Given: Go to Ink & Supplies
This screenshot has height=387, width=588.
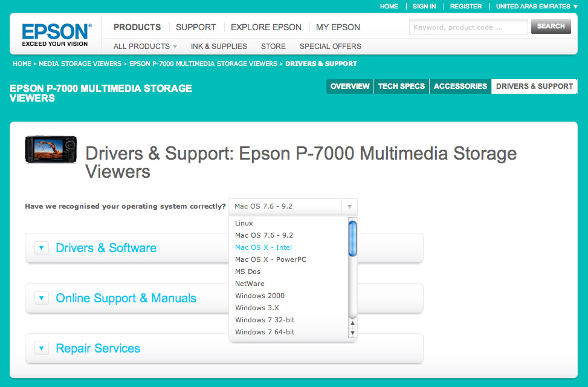Looking at the screenshot, I should tap(219, 46).
